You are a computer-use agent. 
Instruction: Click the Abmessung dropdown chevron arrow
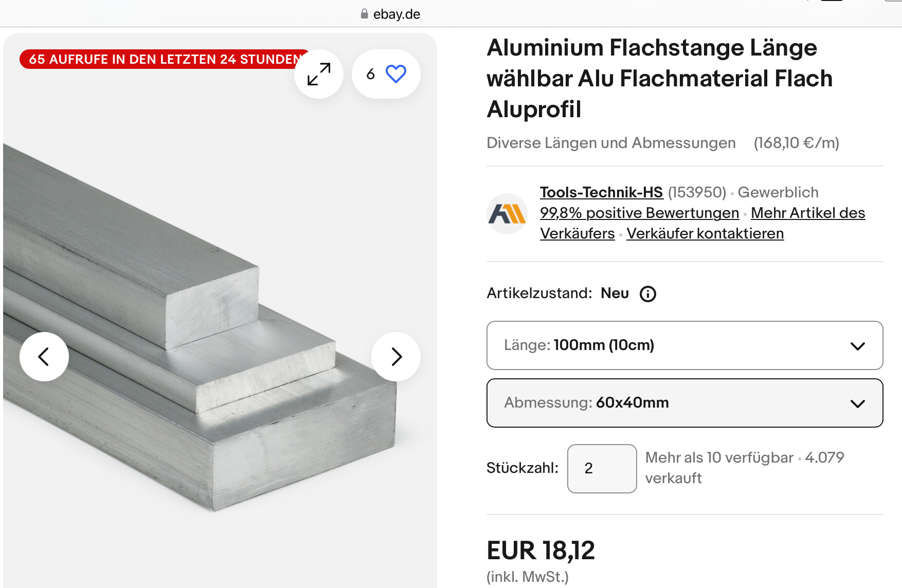pyautogui.click(x=857, y=403)
